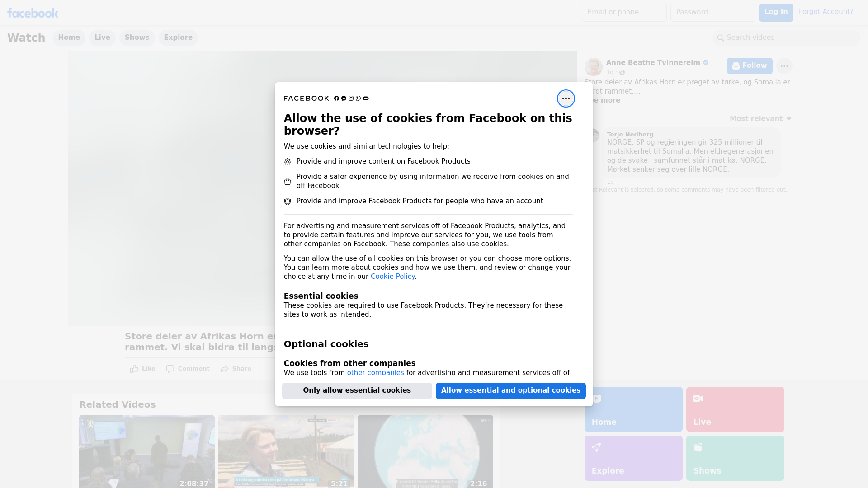Click the Email or phone field

click(624, 13)
